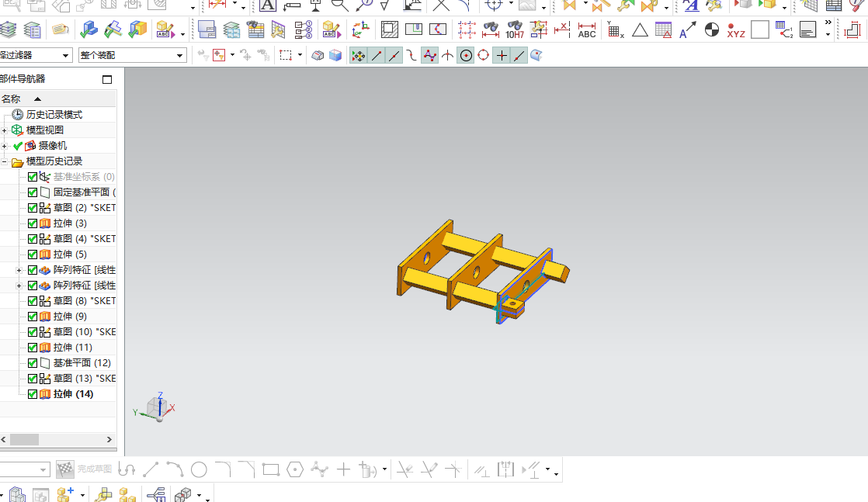Open the marquee selection mode dropdown arrow
This screenshot has width=868, height=502.
pos(300,55)
